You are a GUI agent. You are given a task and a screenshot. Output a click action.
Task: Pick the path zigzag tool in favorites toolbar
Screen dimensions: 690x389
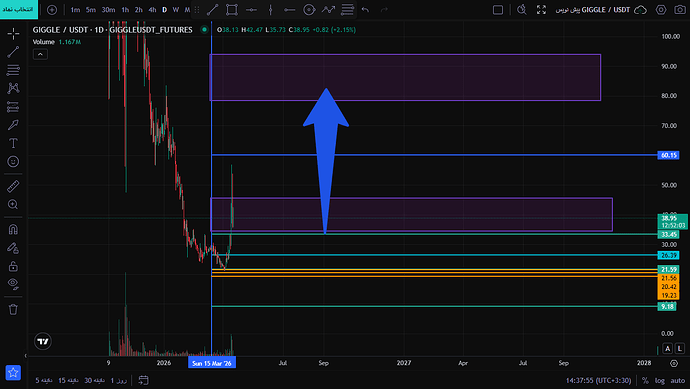point(328,10)
